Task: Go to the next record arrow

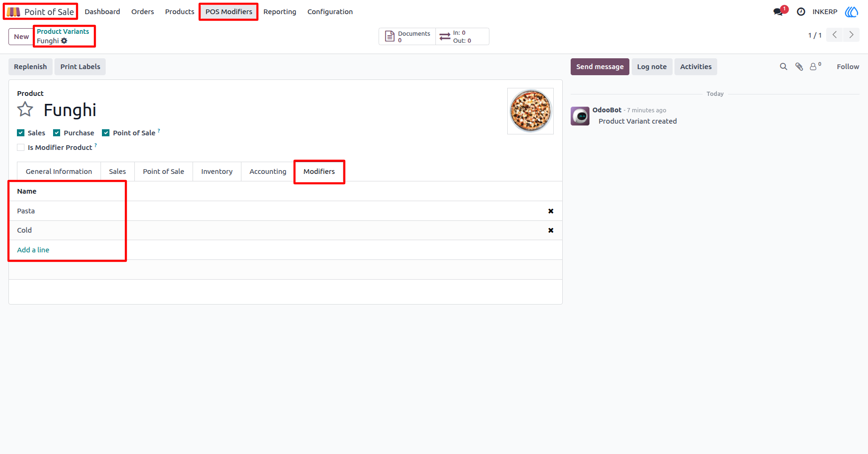Action: click(851, 35)
